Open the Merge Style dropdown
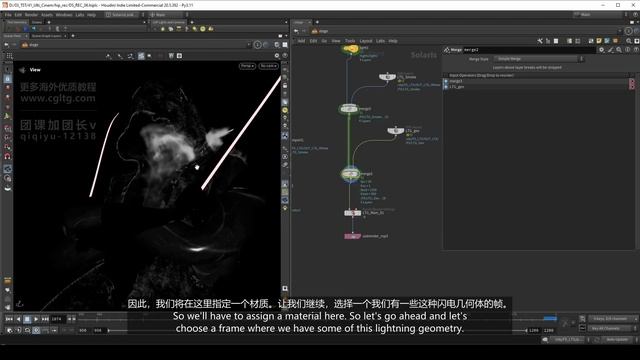The image size is (640, 360). click(538, 59)
